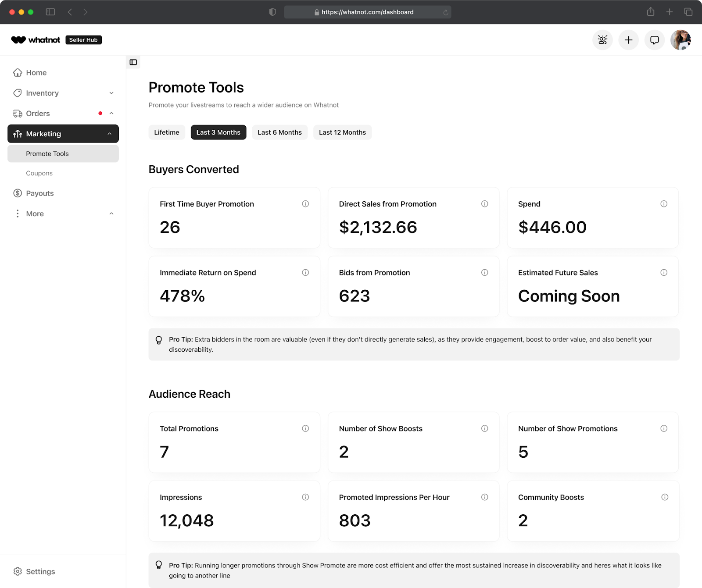The height and width of the screenshot is (588, 702).
Task: Collapse the Marketing section in sidebar
Action: click(x=110, y=134)
